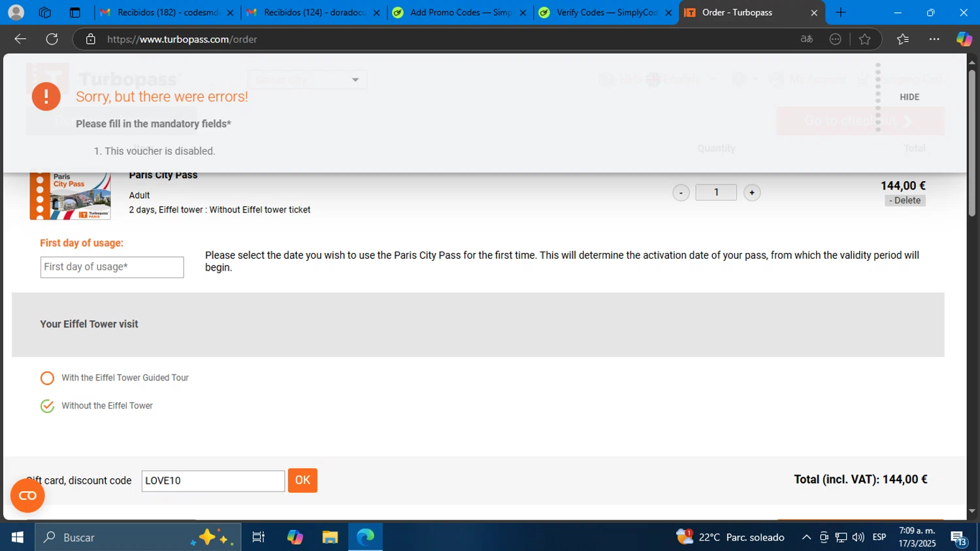Add page to favorites star

(x=865, y=39)
